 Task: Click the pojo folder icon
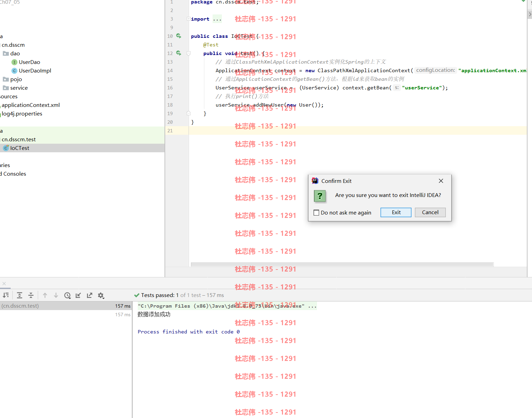point(6,79)
